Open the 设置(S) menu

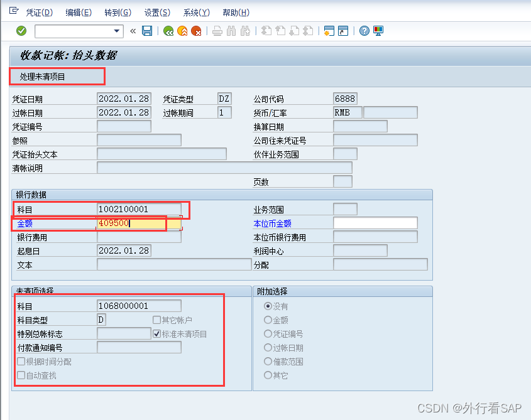157,13
